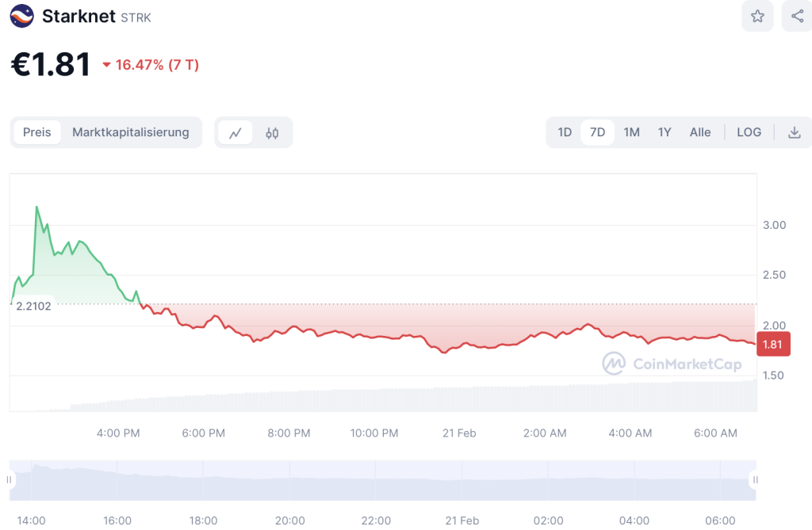Click the left range slider handle
The width and height of the screenshot is (812, 530).
10,479
